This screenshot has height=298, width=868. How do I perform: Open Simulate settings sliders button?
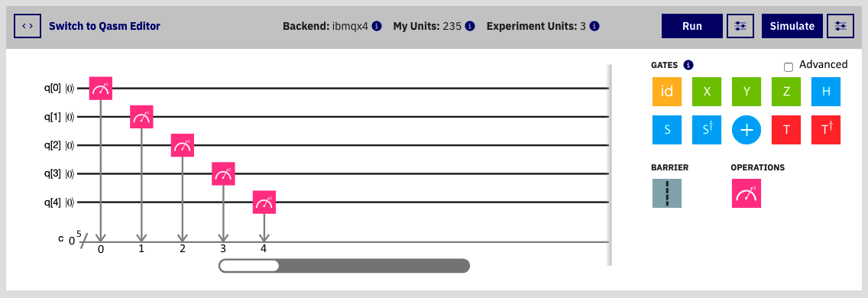[x=840, y=26]
